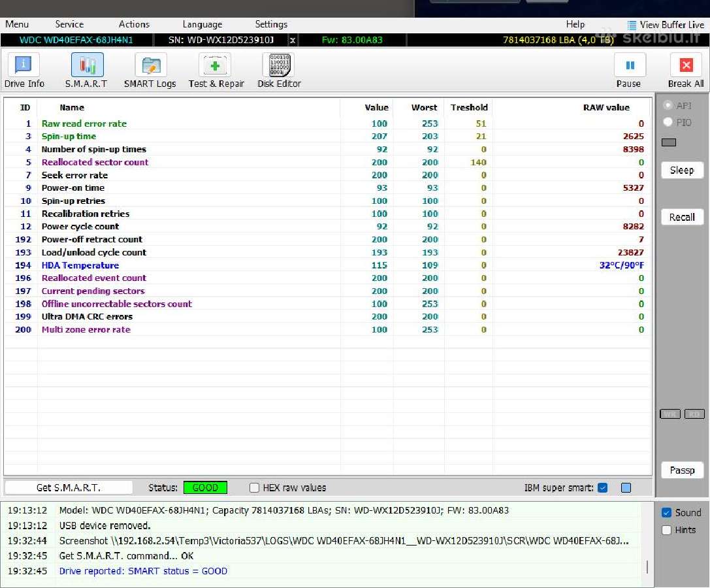710x588 pixels.
Task: Toggle IBM super smart checkbox
Action: tap(602, 487)
